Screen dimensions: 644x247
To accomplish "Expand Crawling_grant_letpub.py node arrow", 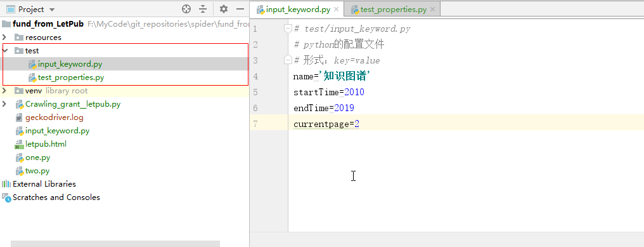I will [4, 104].
